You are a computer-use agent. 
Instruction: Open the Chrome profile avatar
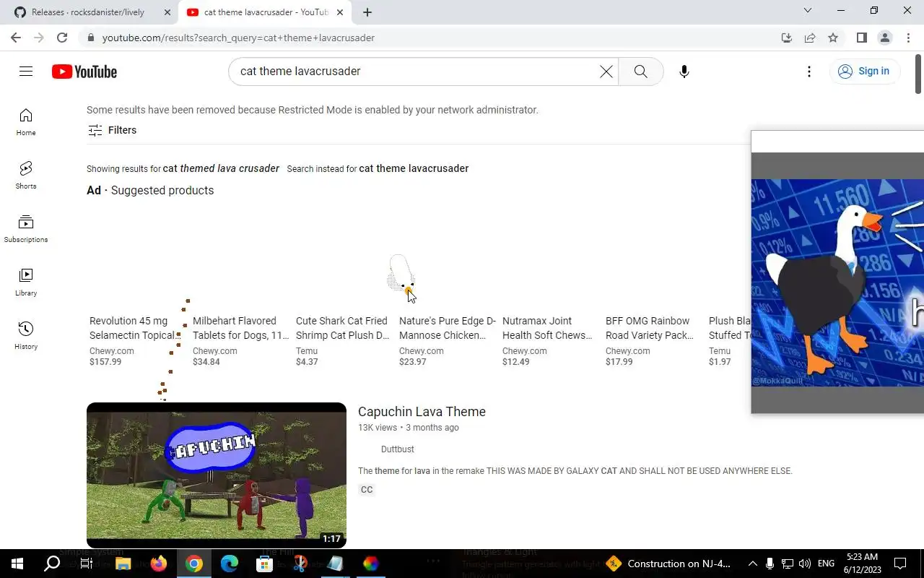pyautogui.click(x=885, y=38)
